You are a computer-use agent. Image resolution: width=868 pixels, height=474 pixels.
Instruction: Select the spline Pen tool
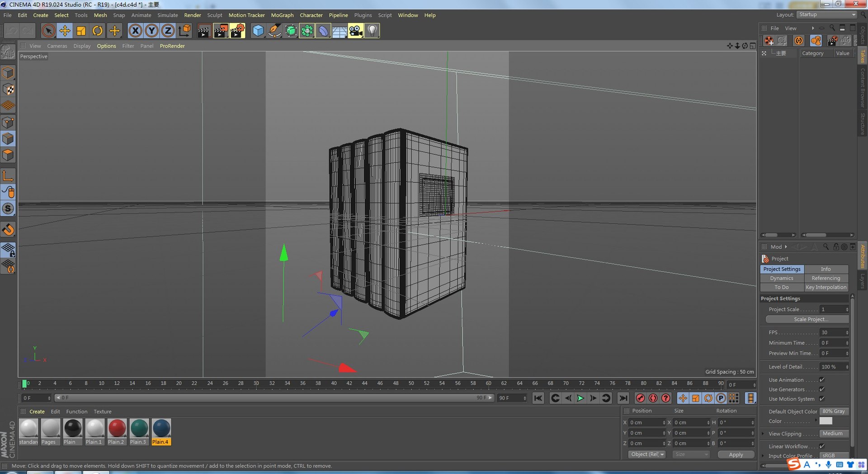[x=274, y=31]
